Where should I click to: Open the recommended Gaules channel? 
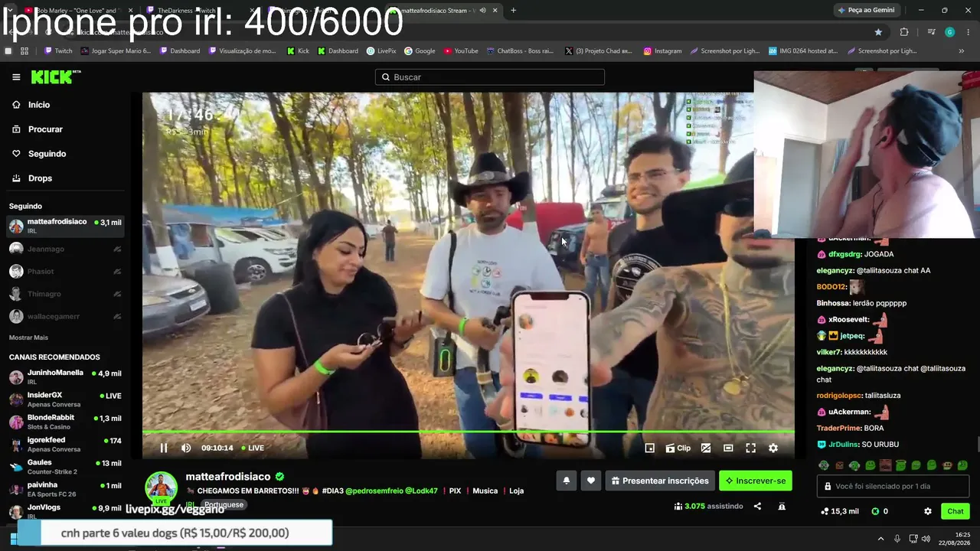point(65,467)
